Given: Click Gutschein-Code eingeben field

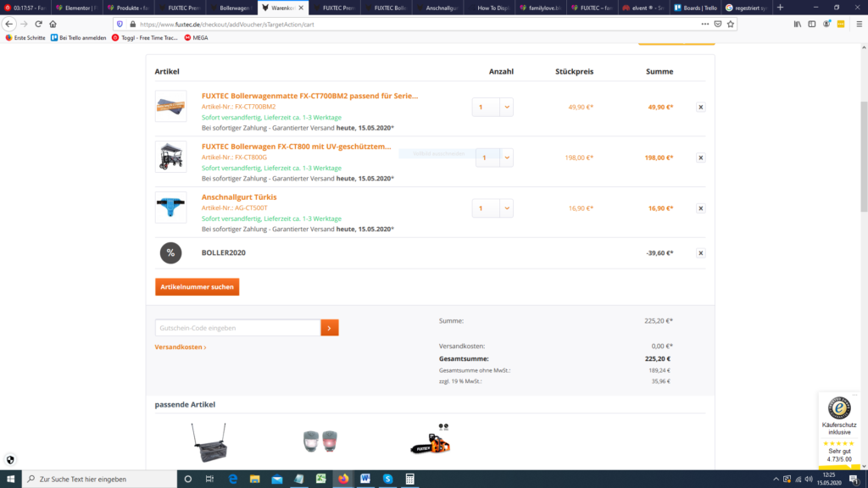Looking at the screenshot, I should [x=238, y=328].
